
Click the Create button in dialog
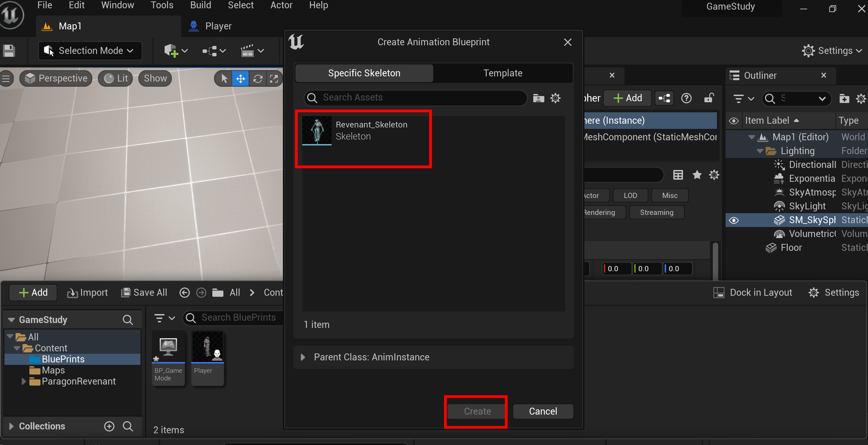477,411
